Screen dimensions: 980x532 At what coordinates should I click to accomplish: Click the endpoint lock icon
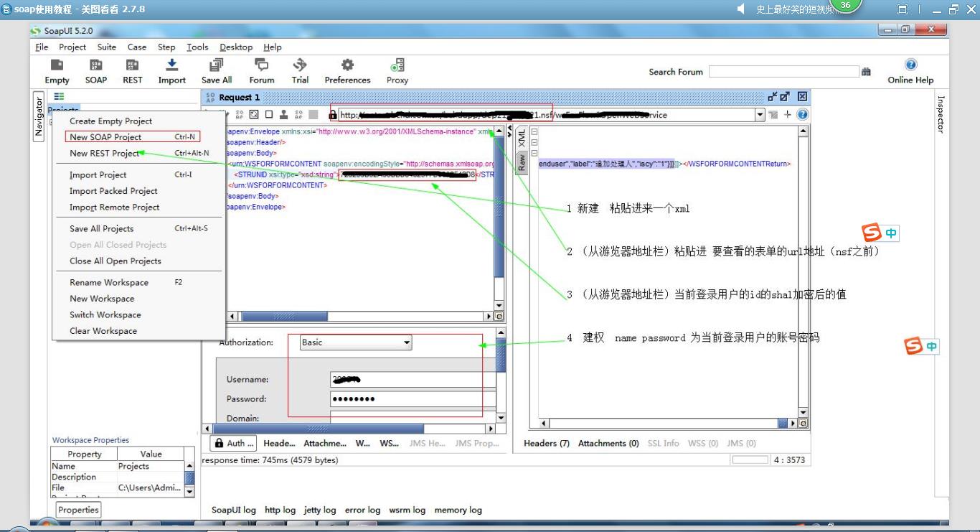[333, 115]
